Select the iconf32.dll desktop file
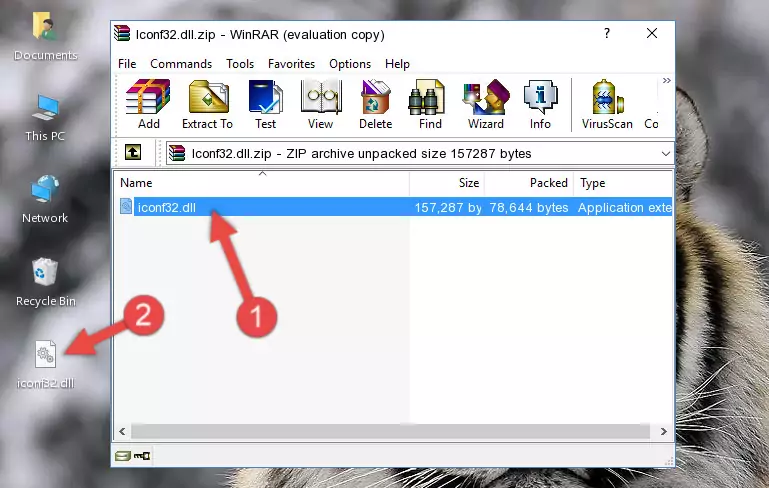Image resolution: width=769 pixels, height=488 pixels. pyautogui.click(x=46, y=364)
